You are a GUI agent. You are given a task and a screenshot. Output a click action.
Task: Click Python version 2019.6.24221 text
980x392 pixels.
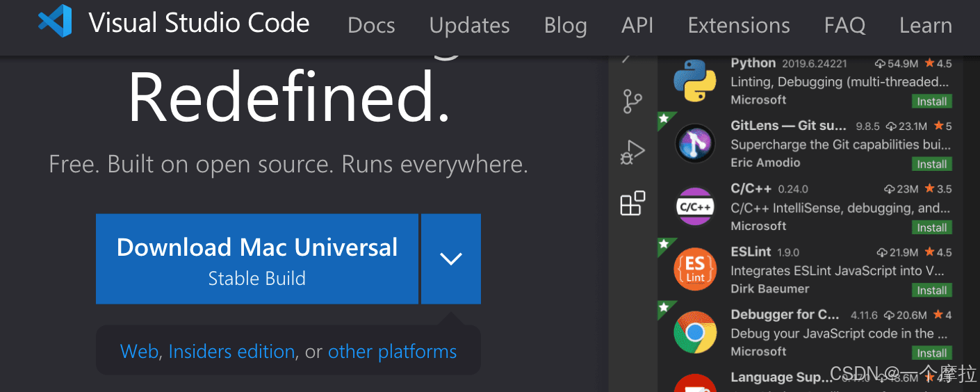tap(815, 63)
